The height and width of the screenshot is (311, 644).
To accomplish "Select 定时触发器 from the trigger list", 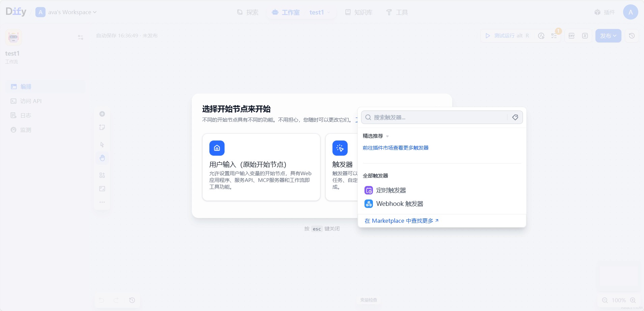I will (442, 190).
